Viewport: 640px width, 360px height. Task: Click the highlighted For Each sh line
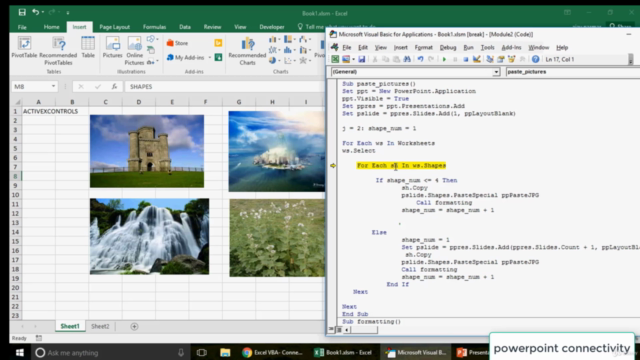pos(401,165)
